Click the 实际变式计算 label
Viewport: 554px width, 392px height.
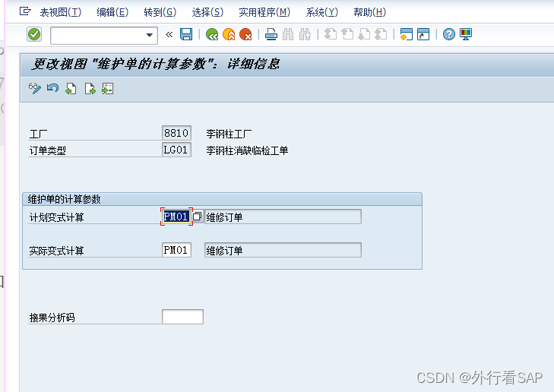tap(56, 251)
